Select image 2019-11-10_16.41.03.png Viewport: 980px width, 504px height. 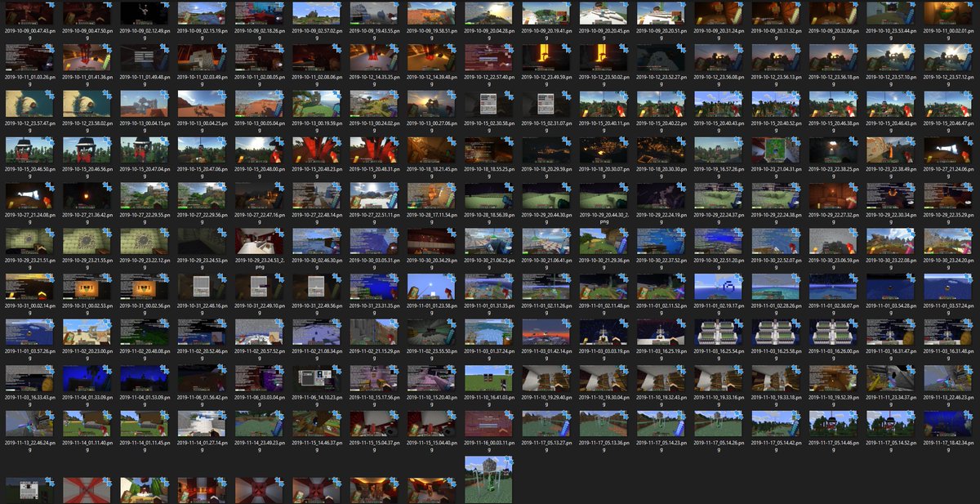(x=488, y=378)
